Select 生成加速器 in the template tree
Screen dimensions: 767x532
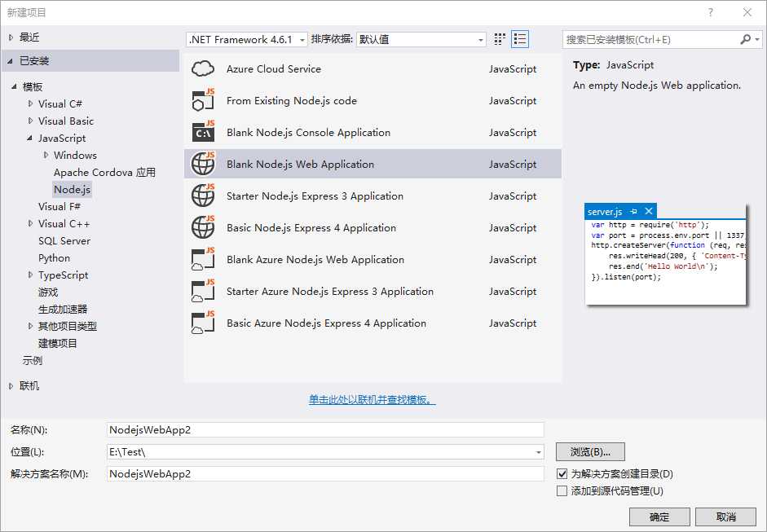point(63,309)
